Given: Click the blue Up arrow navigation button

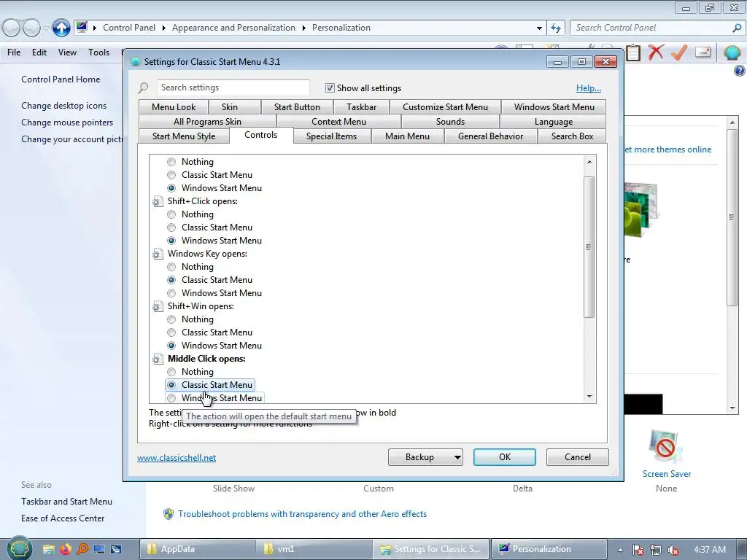Looking at the screenshot, I should pos(61,28).
